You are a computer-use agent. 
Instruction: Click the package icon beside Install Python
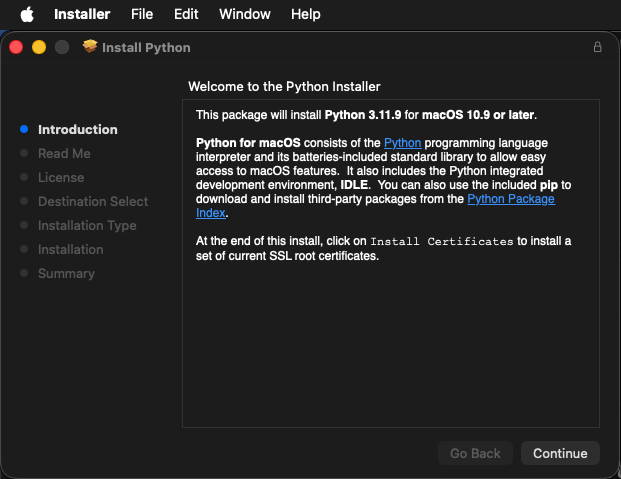90,46
